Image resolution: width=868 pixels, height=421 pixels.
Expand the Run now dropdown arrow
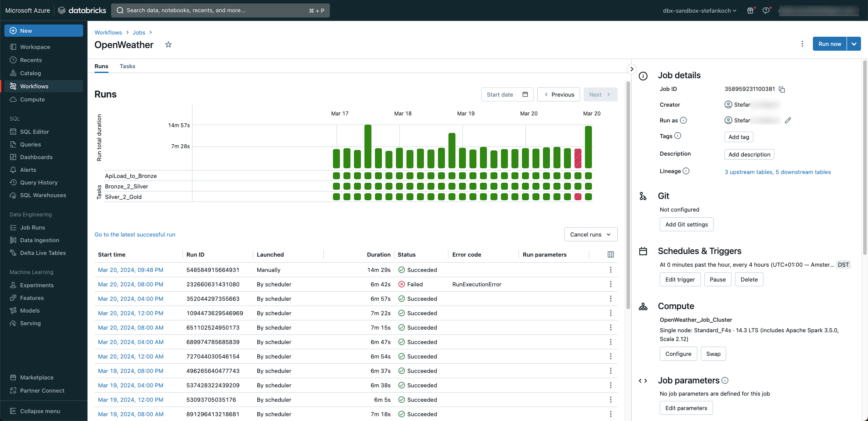[x=854, y=44]
